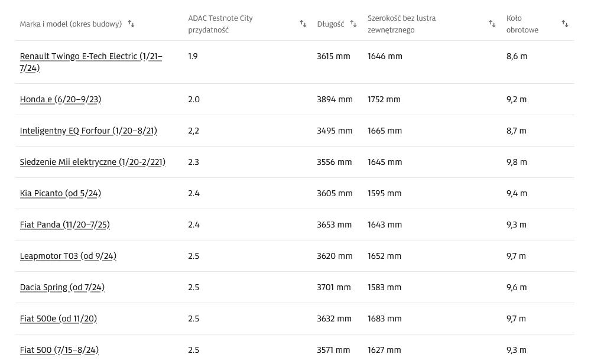Open Siedzenie Mii elektryczne entry
Screen dimensions: 591x364
pyautogui.click(x=92, y=162)
